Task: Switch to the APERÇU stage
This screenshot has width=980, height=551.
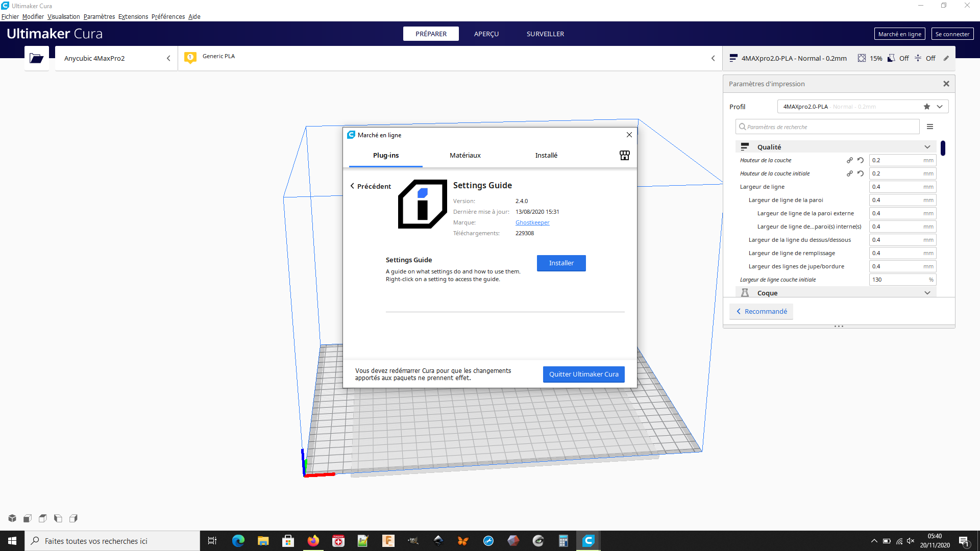Action: 486,34
